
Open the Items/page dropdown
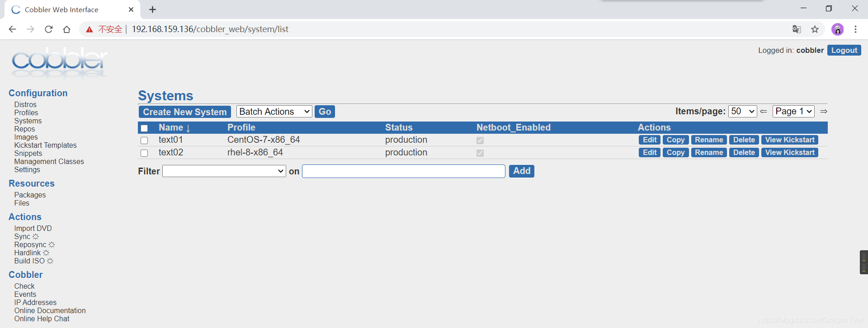[x=743, y=111]
